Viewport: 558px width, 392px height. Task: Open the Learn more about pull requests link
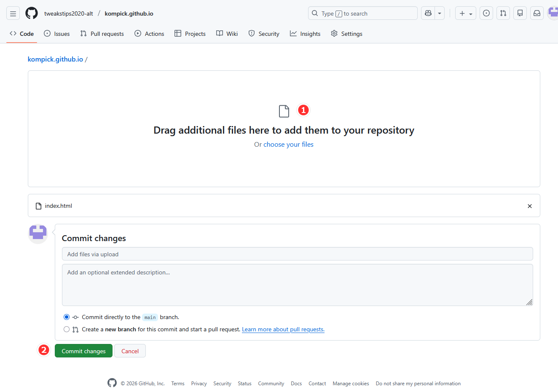283,329
